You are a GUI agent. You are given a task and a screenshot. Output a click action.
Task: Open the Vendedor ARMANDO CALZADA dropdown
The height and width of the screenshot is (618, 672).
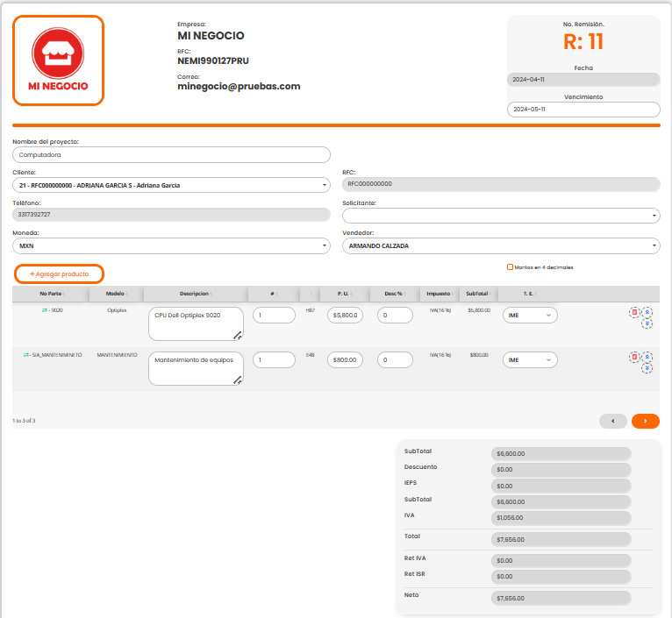coord(501,246)
